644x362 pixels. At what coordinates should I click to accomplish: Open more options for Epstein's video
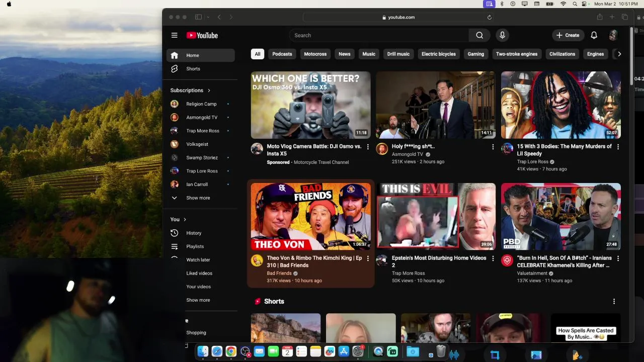(493, 258)
